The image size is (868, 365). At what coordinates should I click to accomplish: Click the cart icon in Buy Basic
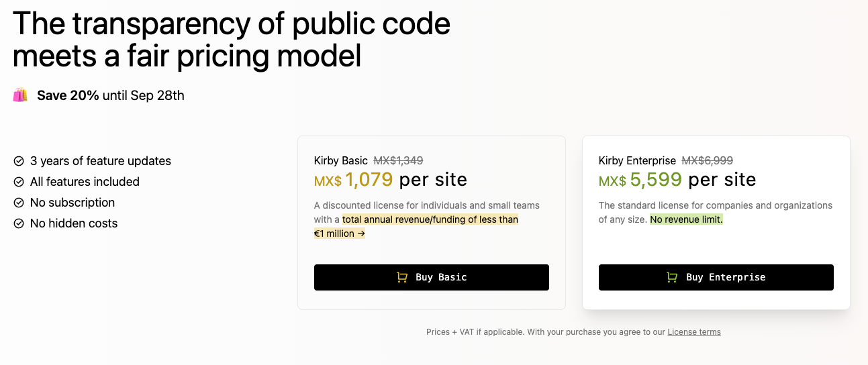tap(402, 277)
